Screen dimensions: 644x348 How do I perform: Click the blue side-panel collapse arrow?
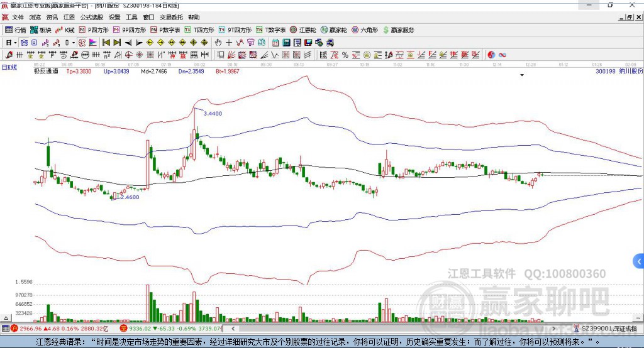[639, 261]
